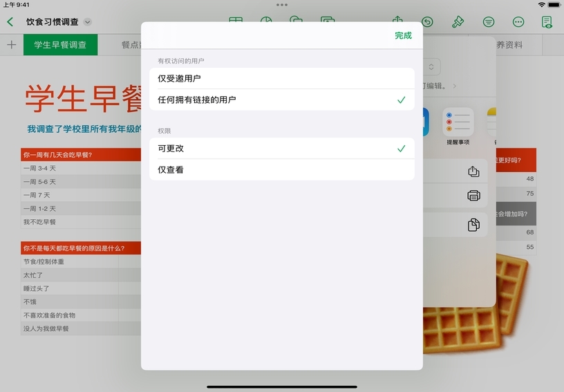
Task: Select 仅受邀用户 access option
Action: click(x=281, y=79)
